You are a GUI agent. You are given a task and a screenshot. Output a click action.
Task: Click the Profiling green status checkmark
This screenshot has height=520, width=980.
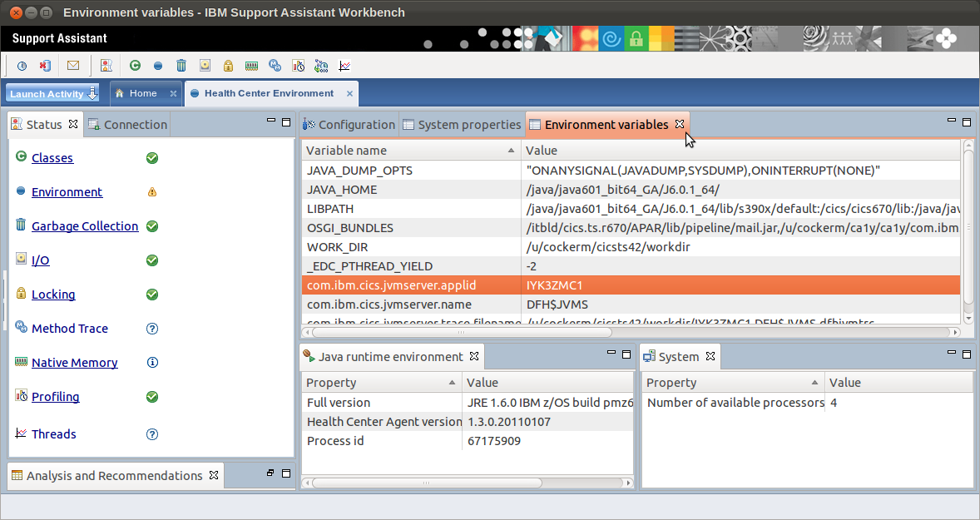pyautogui.click(x=152, y=397)
